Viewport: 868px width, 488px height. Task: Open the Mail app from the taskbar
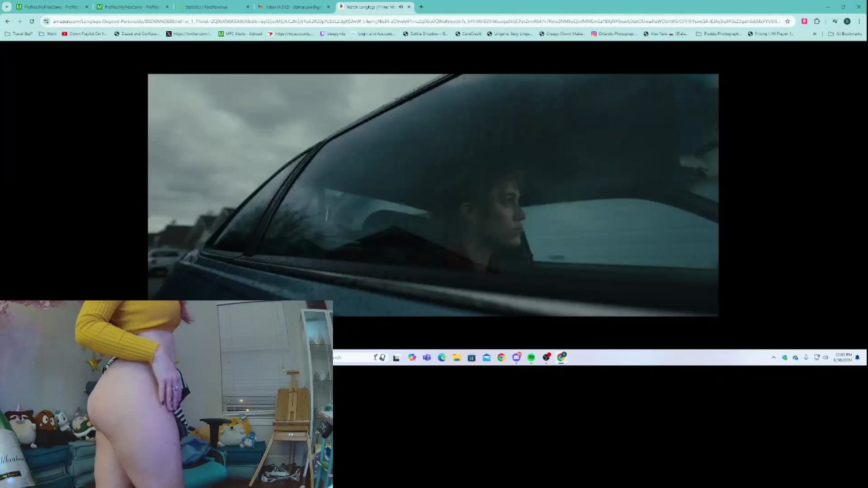coord(486,357)
